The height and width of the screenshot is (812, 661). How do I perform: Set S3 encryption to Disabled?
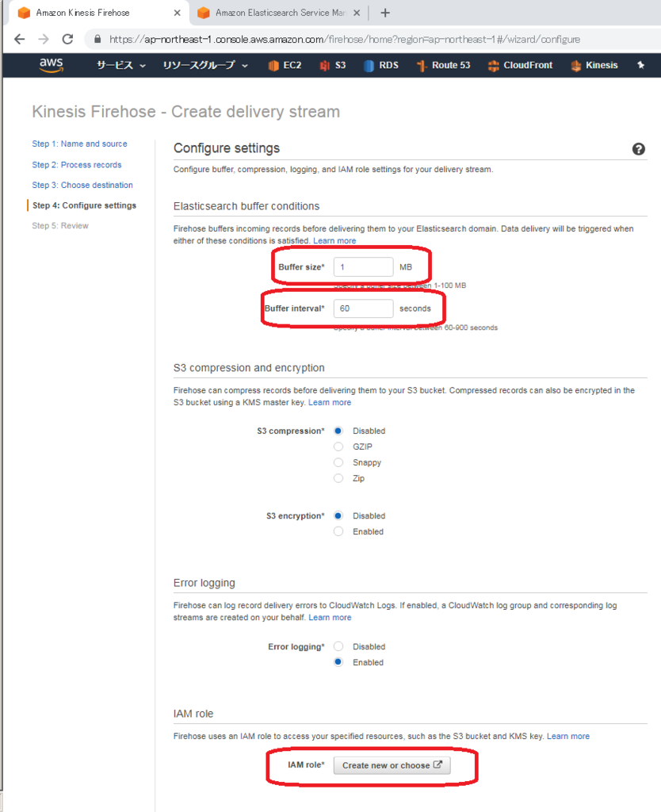338,515
